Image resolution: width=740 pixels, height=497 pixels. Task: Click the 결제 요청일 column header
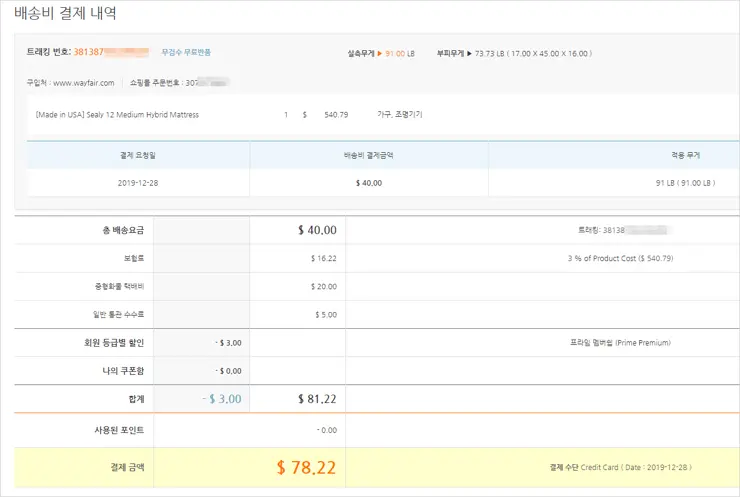138,155
